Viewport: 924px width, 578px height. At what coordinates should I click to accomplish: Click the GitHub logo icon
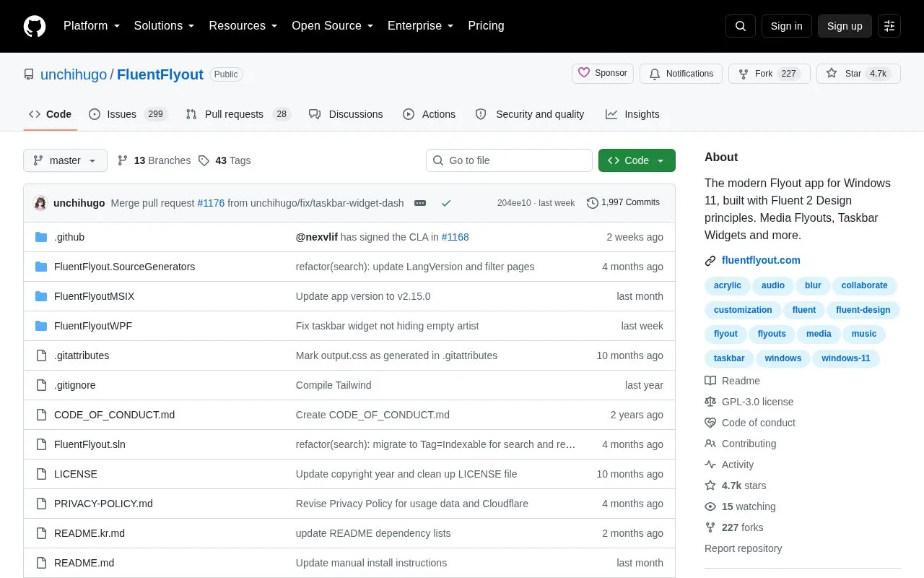pos(35,26)
